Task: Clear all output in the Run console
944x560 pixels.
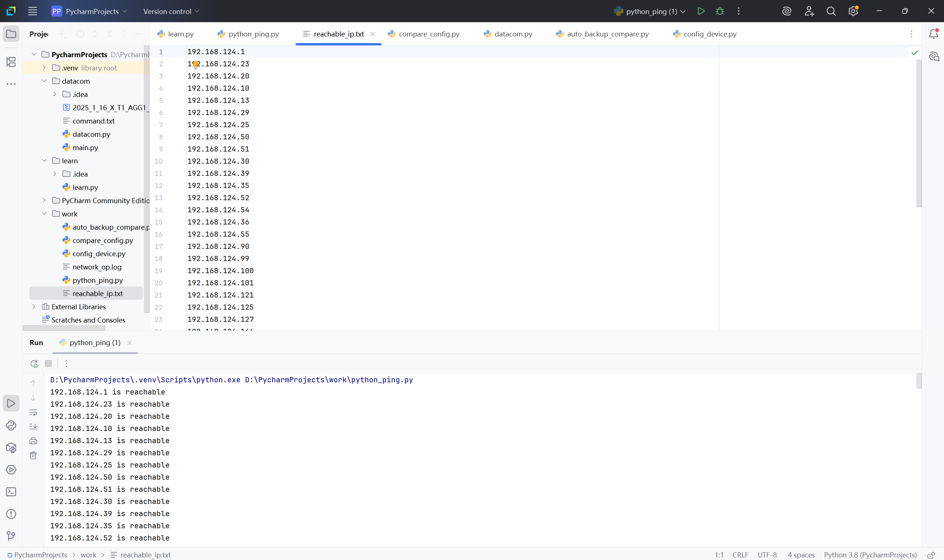Action: (x=33, y=455)
